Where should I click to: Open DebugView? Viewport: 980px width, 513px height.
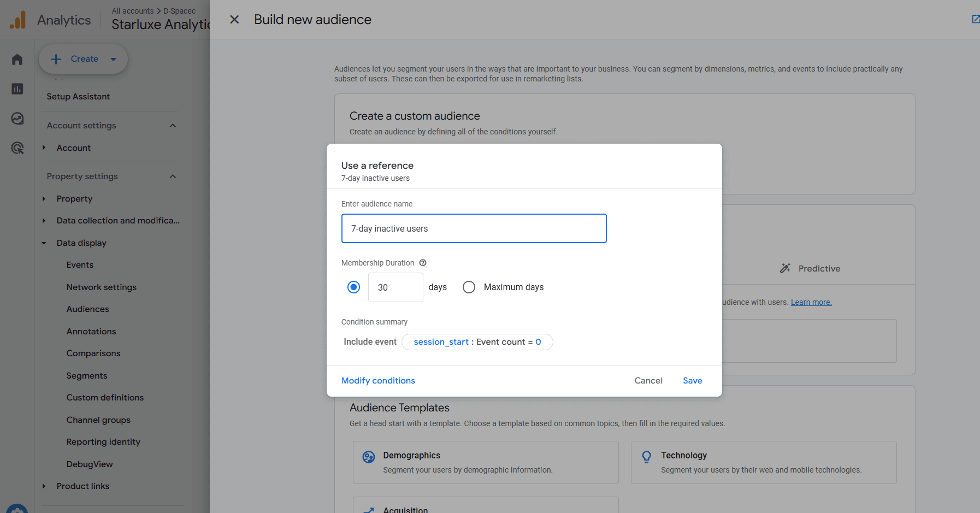pos(90,464)
